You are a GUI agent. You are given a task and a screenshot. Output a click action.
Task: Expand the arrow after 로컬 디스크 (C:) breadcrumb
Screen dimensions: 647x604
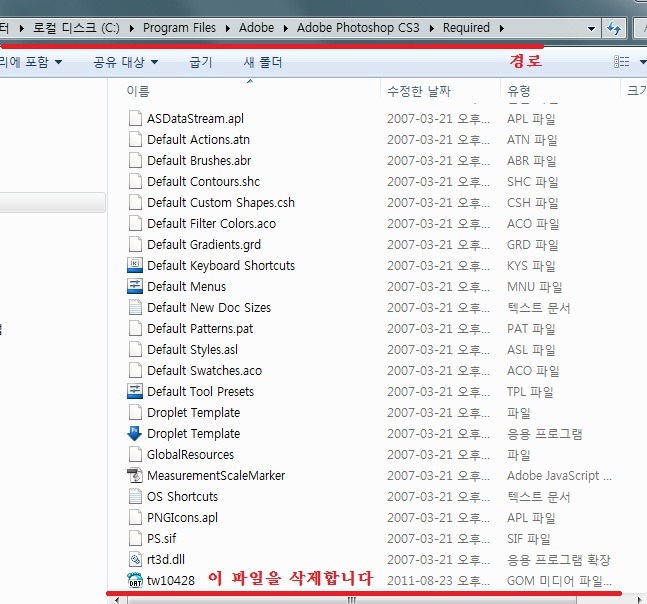pos(132,28)
